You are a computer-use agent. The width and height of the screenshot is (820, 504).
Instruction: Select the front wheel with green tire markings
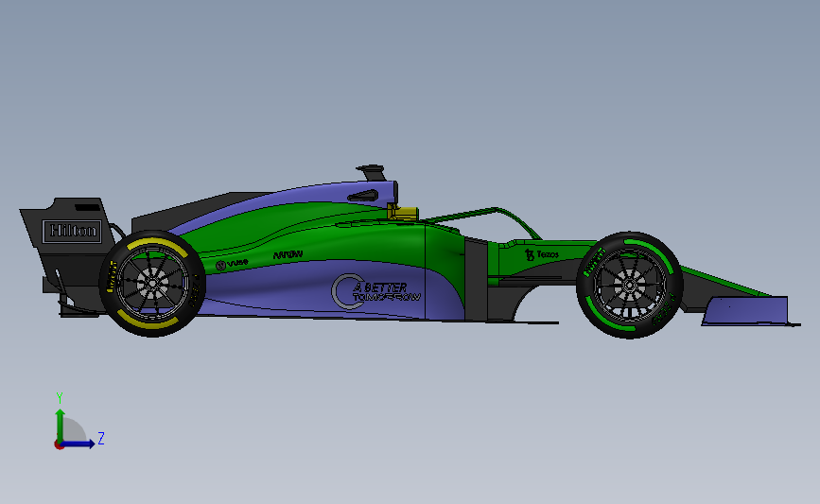click(629, 285)
